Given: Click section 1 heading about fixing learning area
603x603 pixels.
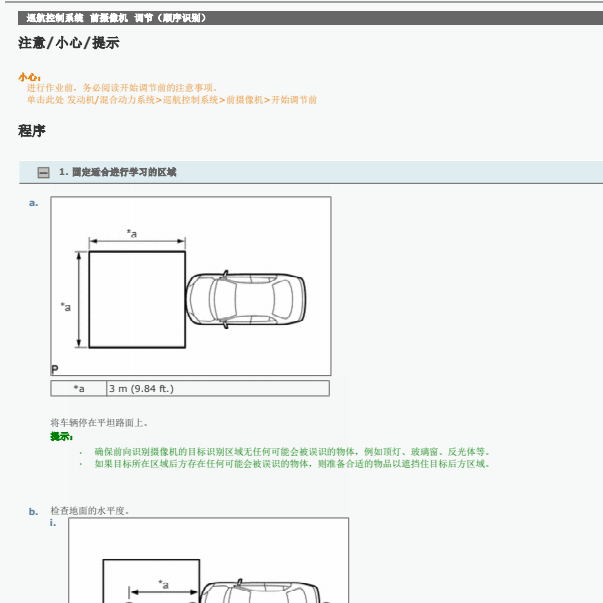Looking at the screenshot, I should point(118,172).
